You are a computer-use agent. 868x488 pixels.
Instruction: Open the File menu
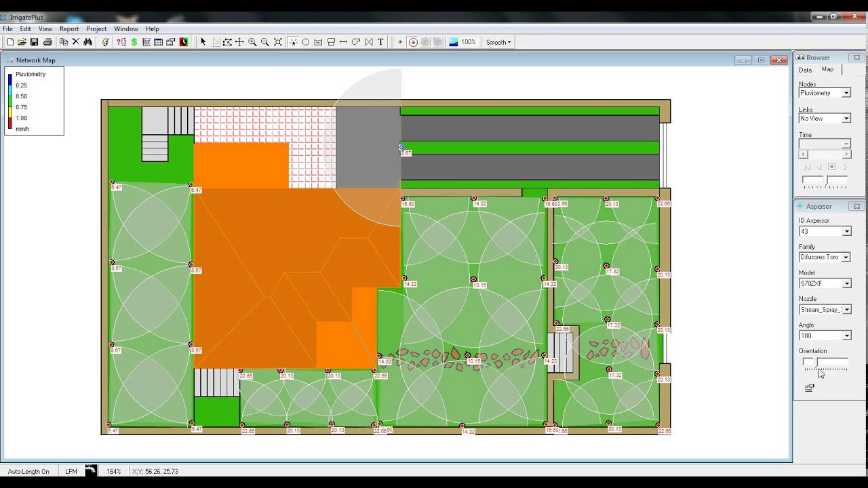coord(7,29)
